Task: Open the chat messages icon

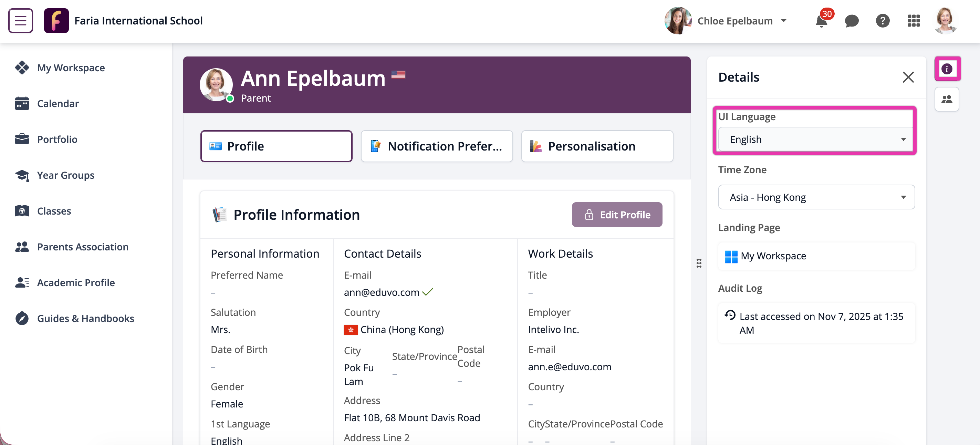Action: (852, 21)
